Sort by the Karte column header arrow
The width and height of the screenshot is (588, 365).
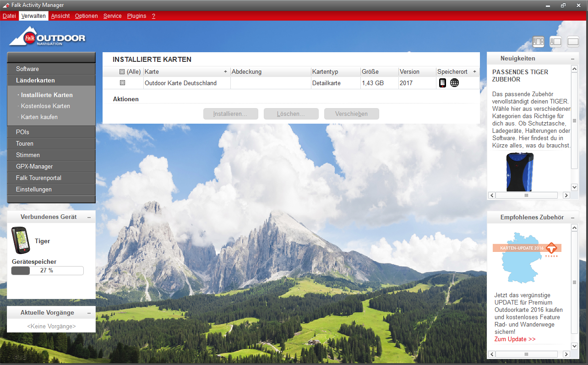coord(225,72)
